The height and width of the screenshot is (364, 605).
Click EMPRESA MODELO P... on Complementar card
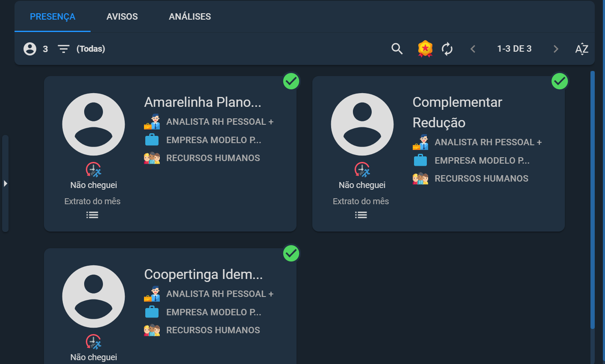tap(482, 161)
